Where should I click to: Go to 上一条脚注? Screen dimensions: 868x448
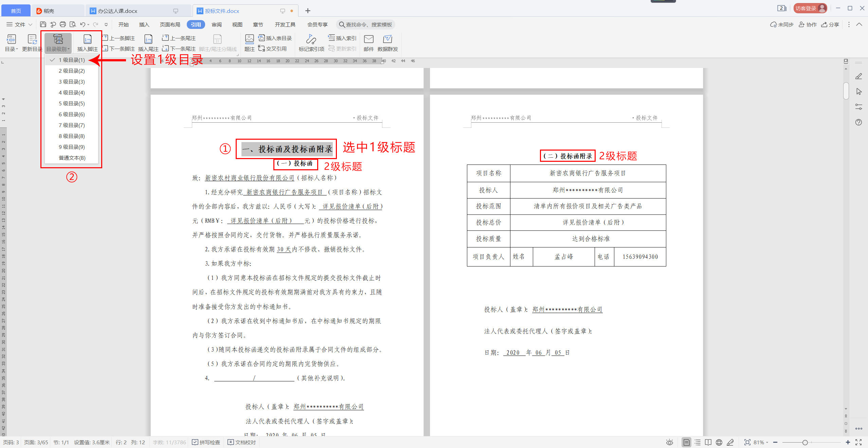119,38
